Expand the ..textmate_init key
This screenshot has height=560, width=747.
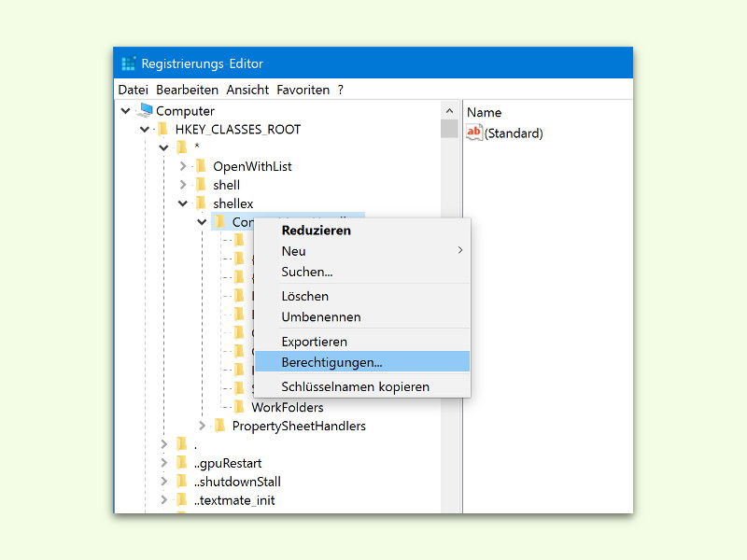click(164, 500)
